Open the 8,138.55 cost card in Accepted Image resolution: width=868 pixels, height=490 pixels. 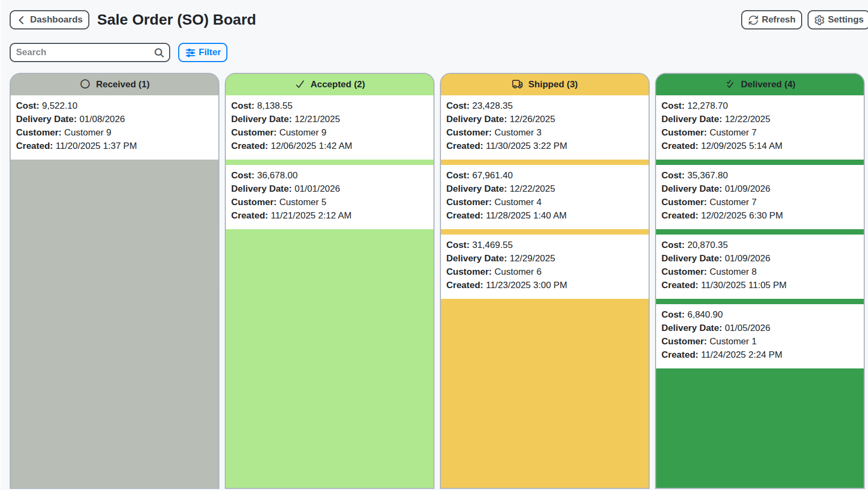tap(329, 125)
